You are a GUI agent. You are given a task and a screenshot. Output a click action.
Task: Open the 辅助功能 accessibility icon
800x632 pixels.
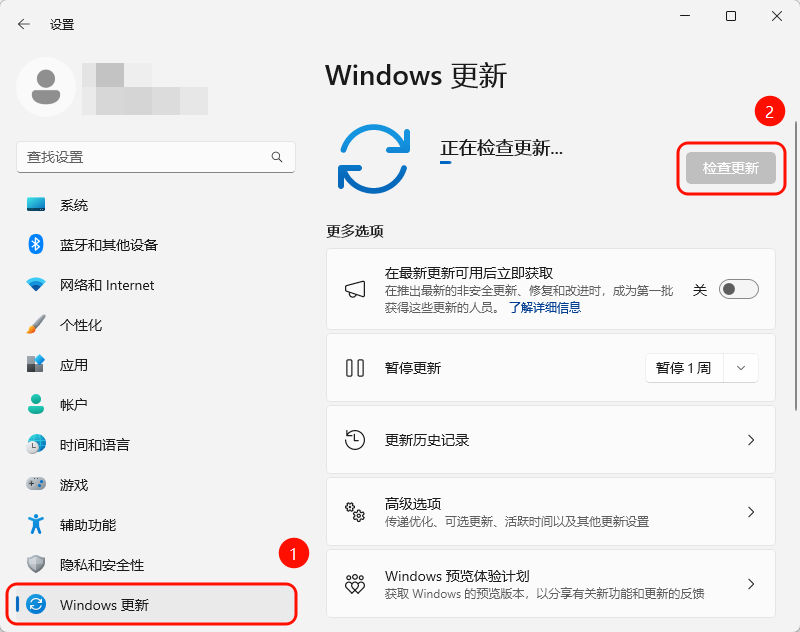point(36,524)
